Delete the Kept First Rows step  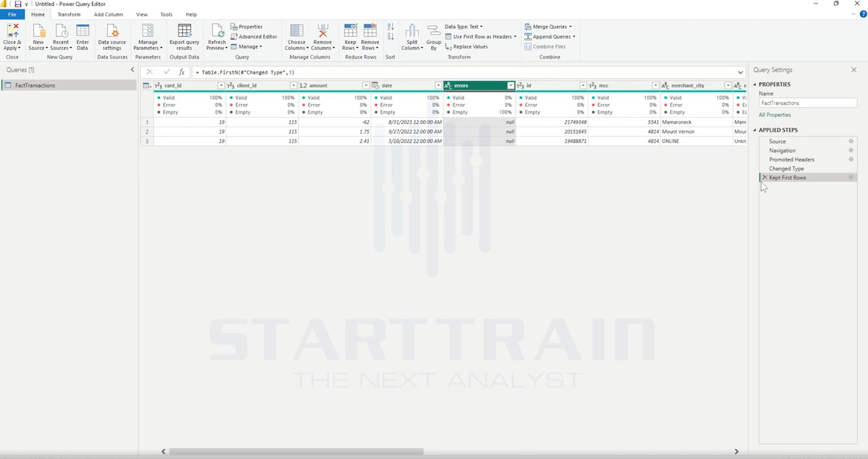765,177
